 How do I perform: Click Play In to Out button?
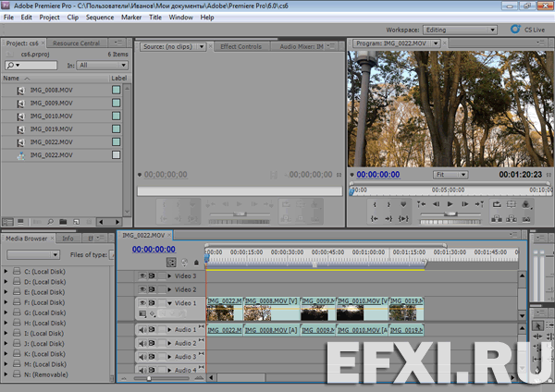[x=403, y=219]
